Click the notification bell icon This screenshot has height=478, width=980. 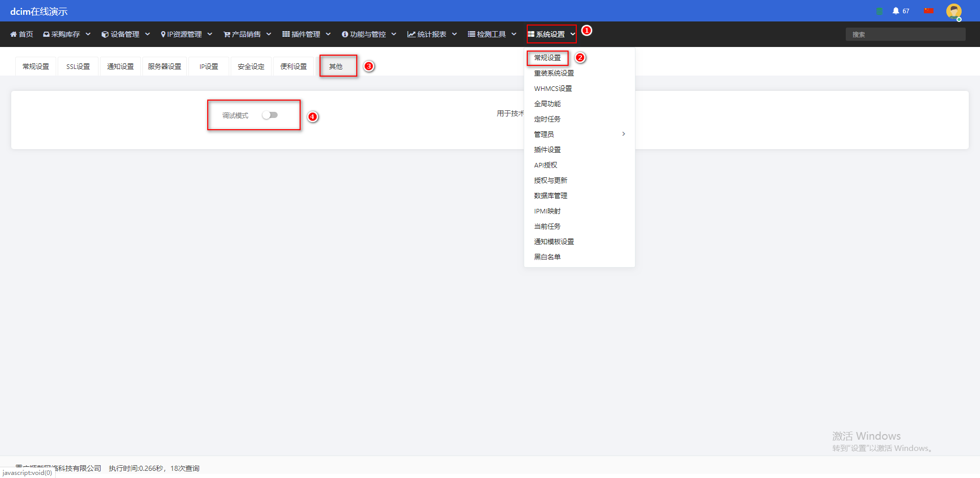[896, 11]
